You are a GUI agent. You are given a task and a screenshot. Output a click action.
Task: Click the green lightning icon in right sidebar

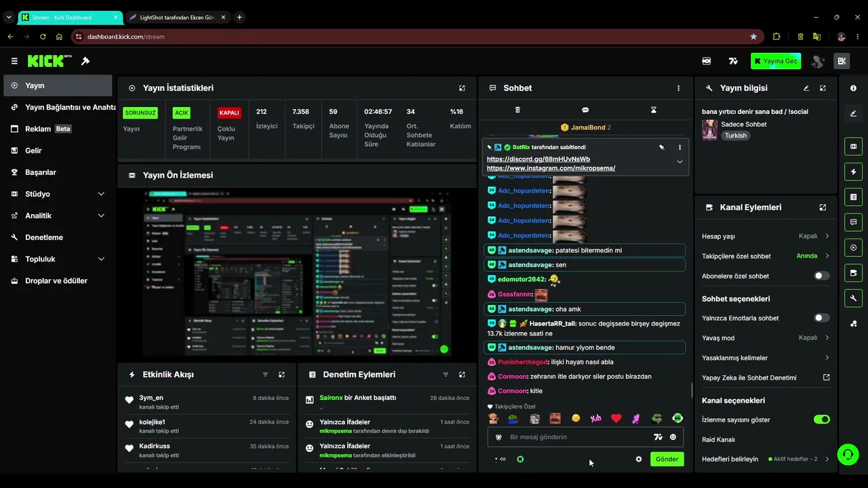coord(853,171)
